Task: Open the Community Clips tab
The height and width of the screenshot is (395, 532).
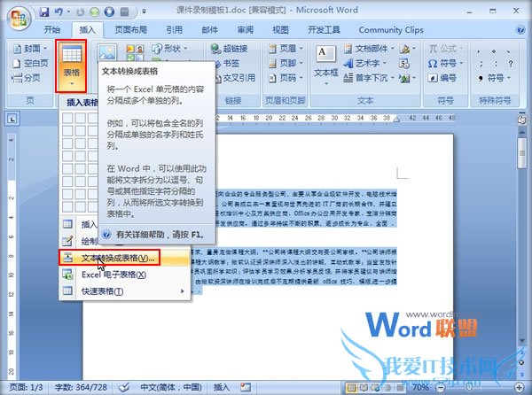Action: (x=391, y=30)
